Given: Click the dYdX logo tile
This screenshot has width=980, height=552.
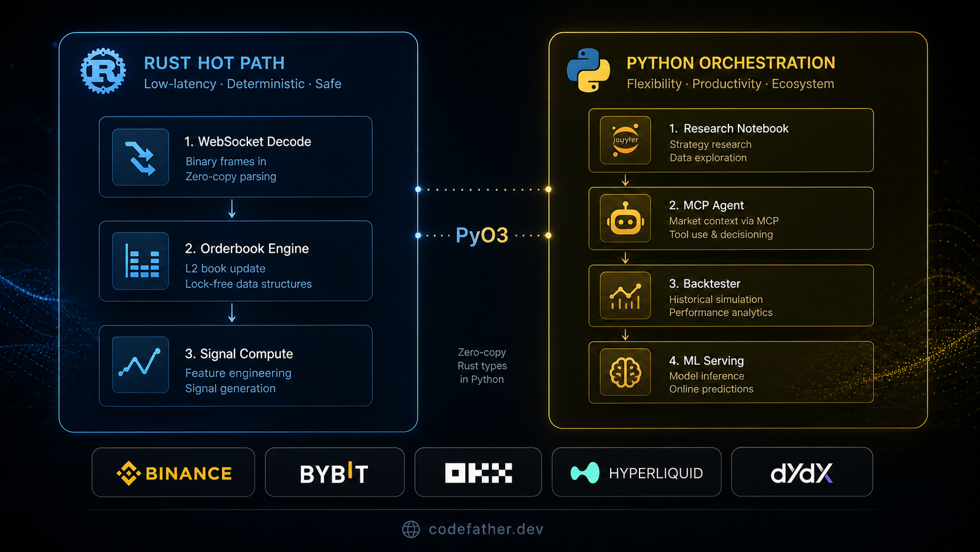Looking at the screenshot, I should coord(802,472).
